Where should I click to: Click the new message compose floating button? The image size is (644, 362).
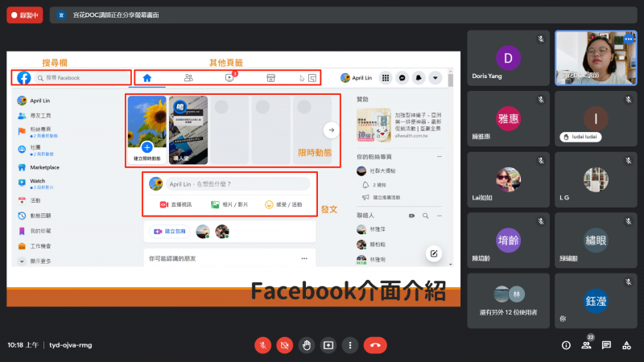[434, 253]
